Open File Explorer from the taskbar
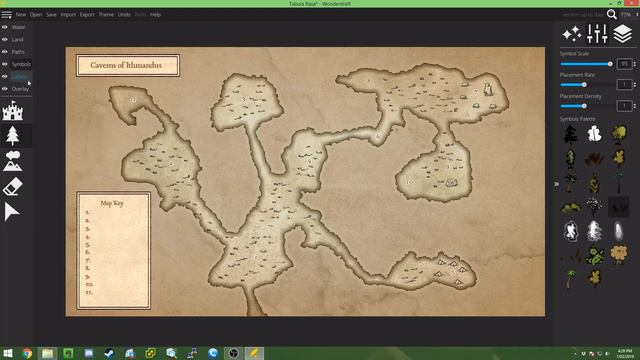 click(47, 353)
